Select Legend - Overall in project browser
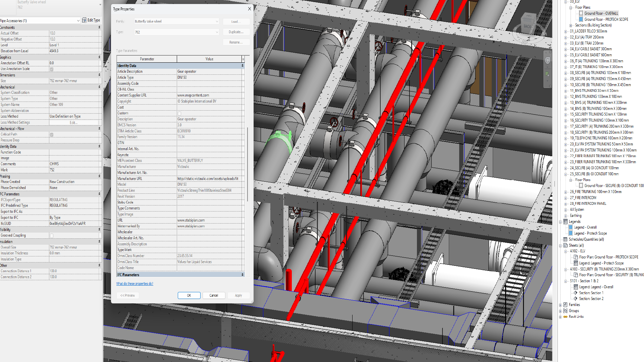The image size is (644, 362). [x=585, y=227]
